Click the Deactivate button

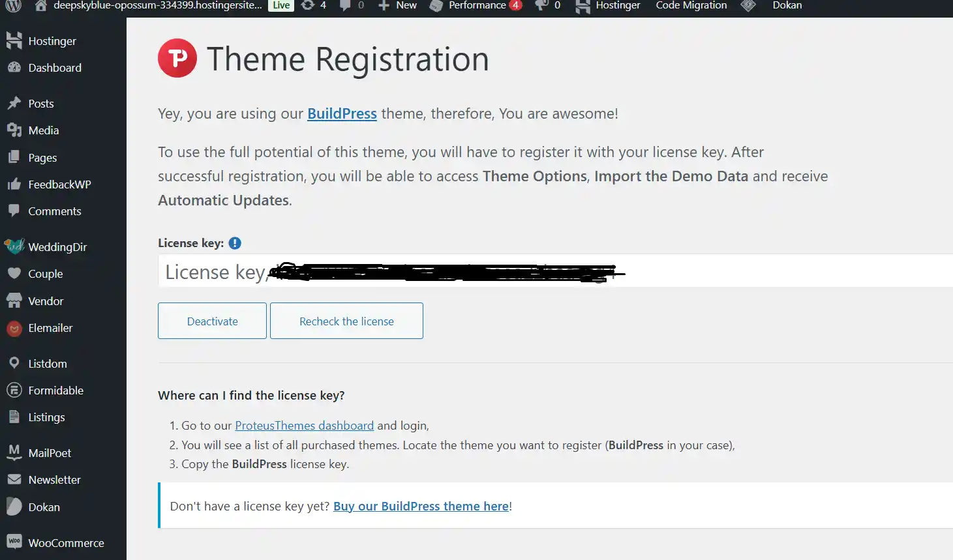(212, 321)
